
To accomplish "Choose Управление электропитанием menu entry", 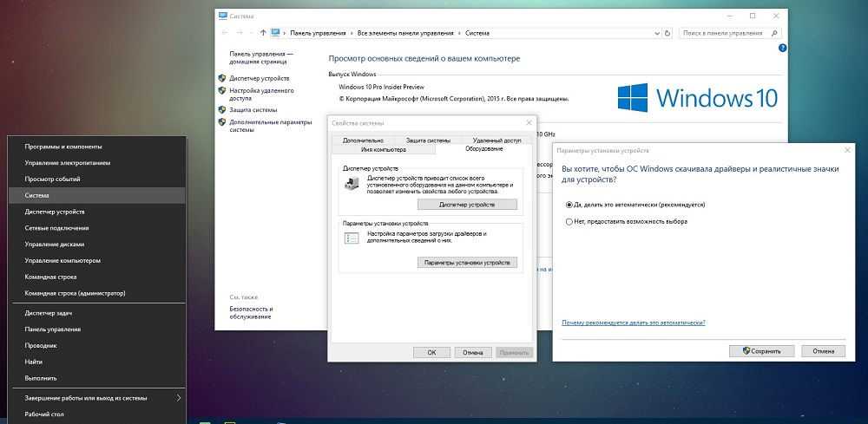I will 97,163.
